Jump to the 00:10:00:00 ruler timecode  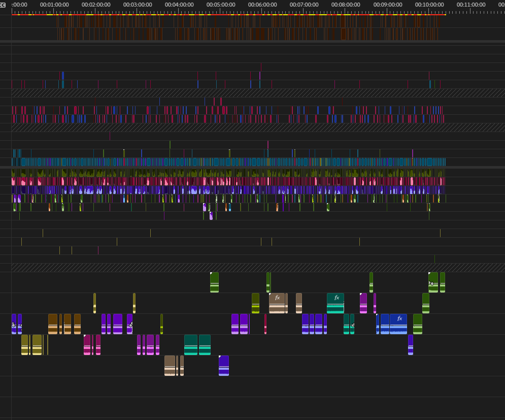pos(429,5)
